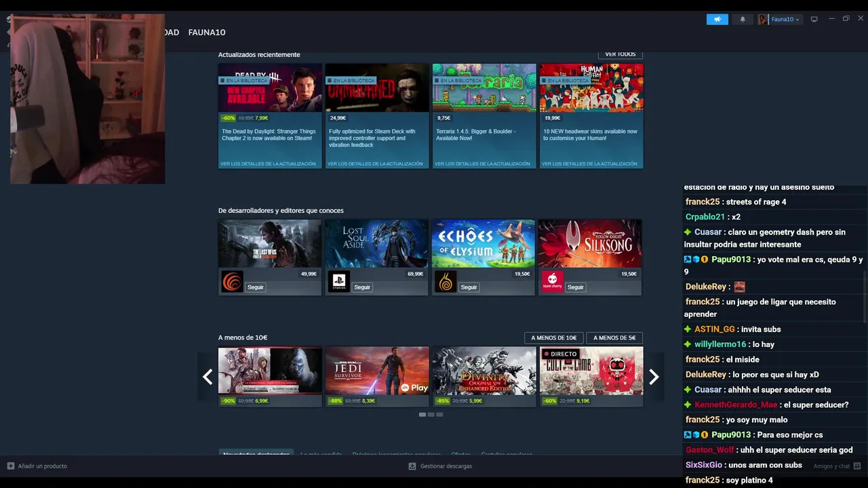Viewport: 868px width, 488px height.
Task: Filter by A MENOS DE 10€
Action: pyautogui.click(x=554, y=338)
